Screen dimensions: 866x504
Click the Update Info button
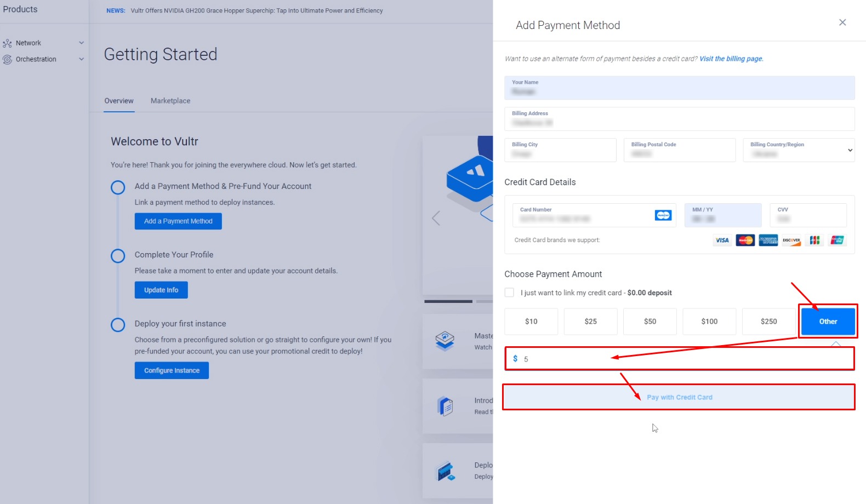[x=161, y=290]
